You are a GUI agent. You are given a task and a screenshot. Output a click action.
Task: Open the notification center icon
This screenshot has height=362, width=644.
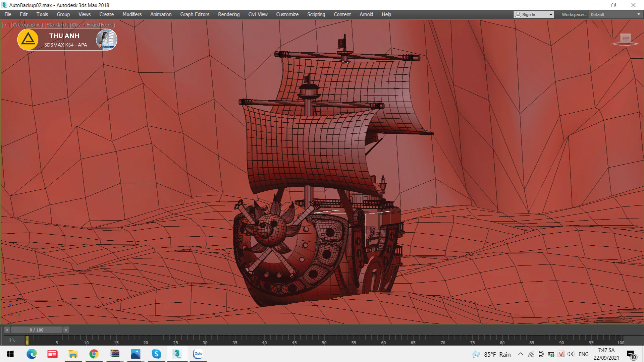(x=631, y=354)
